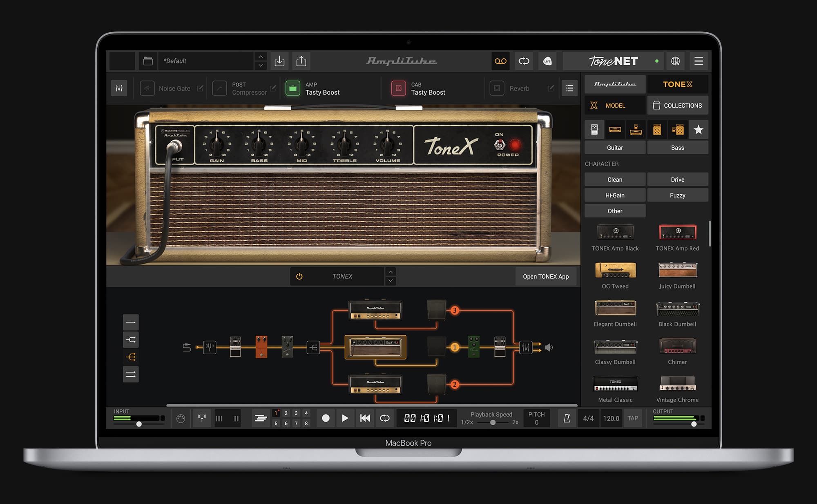Toggle power on the TONEX module
Image resolution: width=817 pixels, height=504 pixels.
pyautogui.click(x=299, y=276)
